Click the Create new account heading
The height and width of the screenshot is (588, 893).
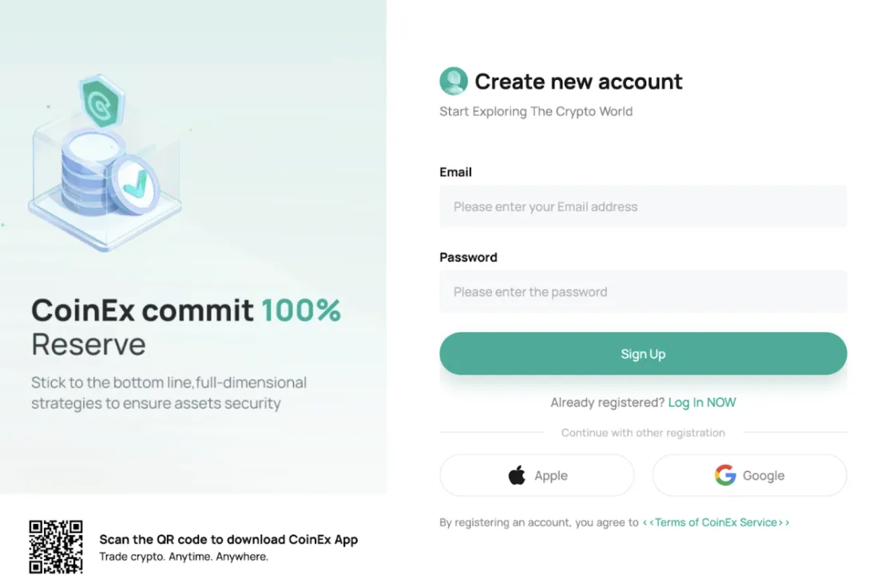coord(578,81)
